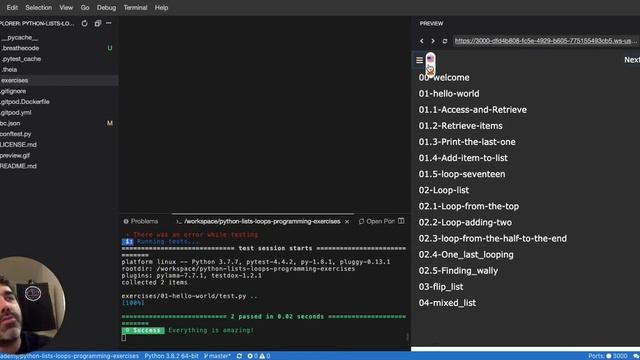Open explorer panel more actions menu
This screenshot has width=640, height=360.
coord(109,23)
